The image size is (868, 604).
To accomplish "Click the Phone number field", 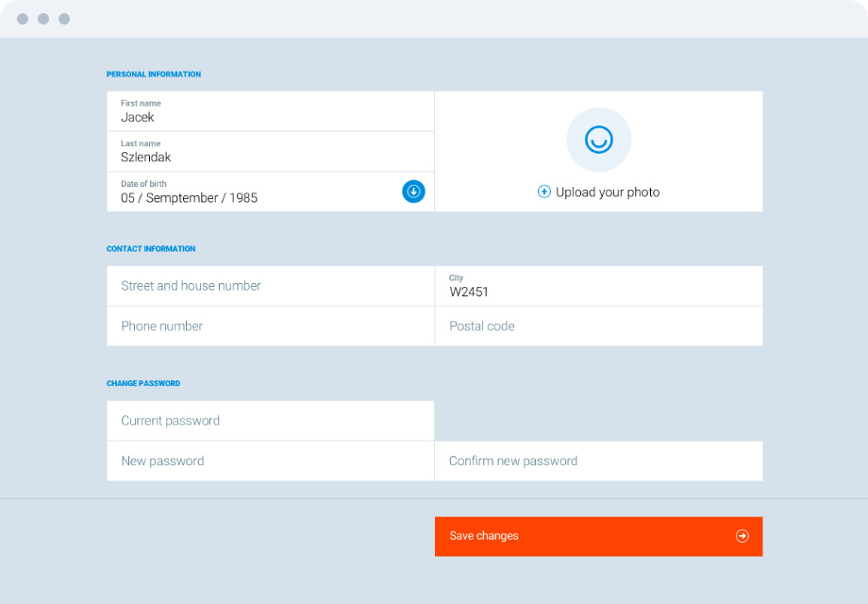I will click(x=271, y=327).
